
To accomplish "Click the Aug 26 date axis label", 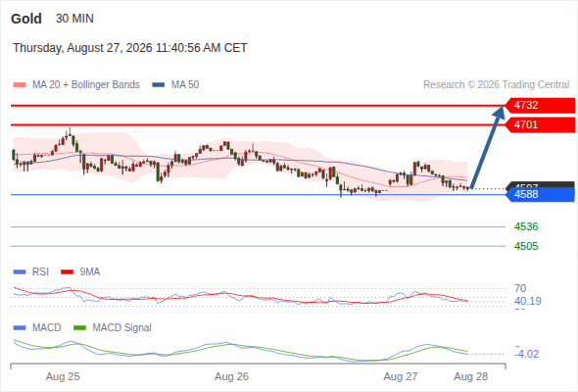I will [231, 377].
